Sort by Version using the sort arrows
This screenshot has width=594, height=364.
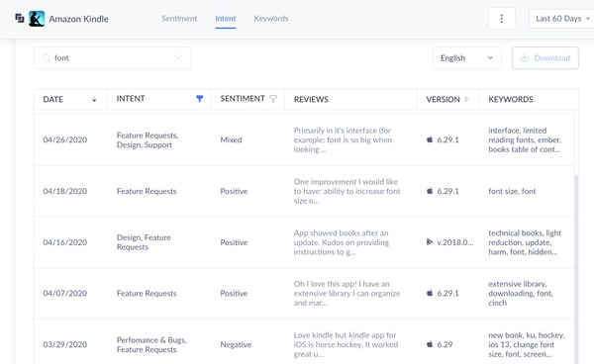pyautogui.click(x=466, y=99)
